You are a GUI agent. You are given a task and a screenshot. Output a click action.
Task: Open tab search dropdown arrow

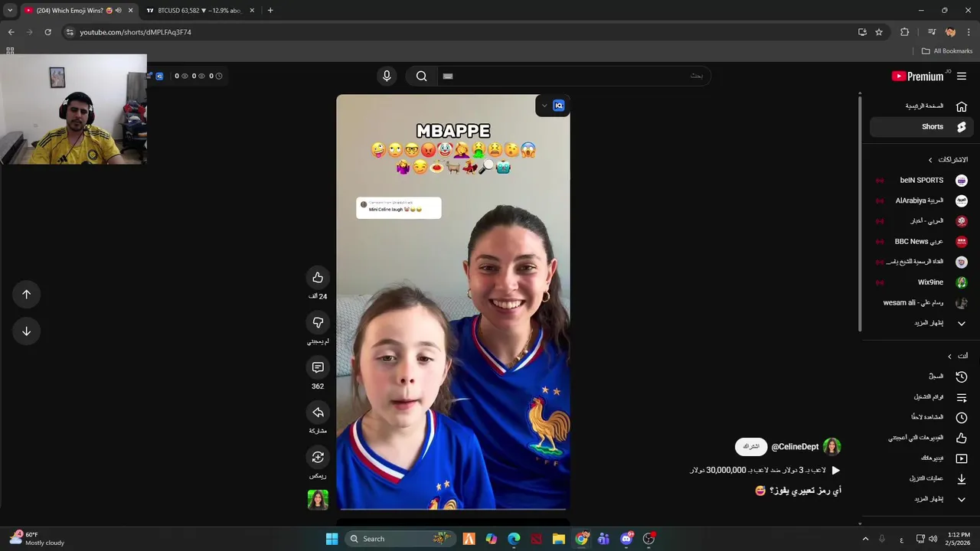[10, 11]
